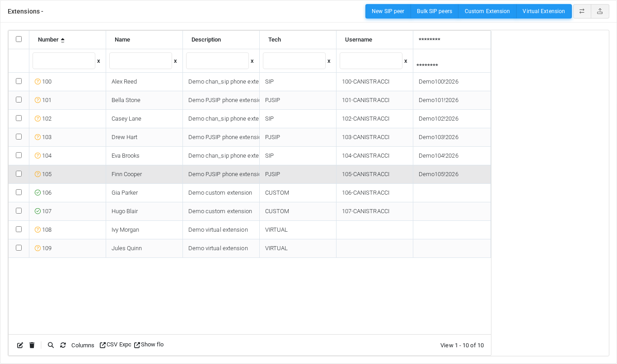This screenshot has height=364, width=617.
Task: Open the Columns chooser in footer
Action: pos(83,345)
